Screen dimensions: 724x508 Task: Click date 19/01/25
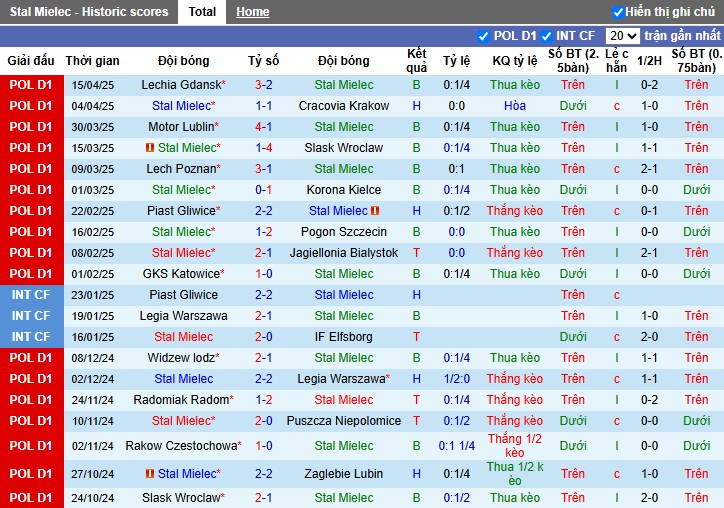[92, 316]
